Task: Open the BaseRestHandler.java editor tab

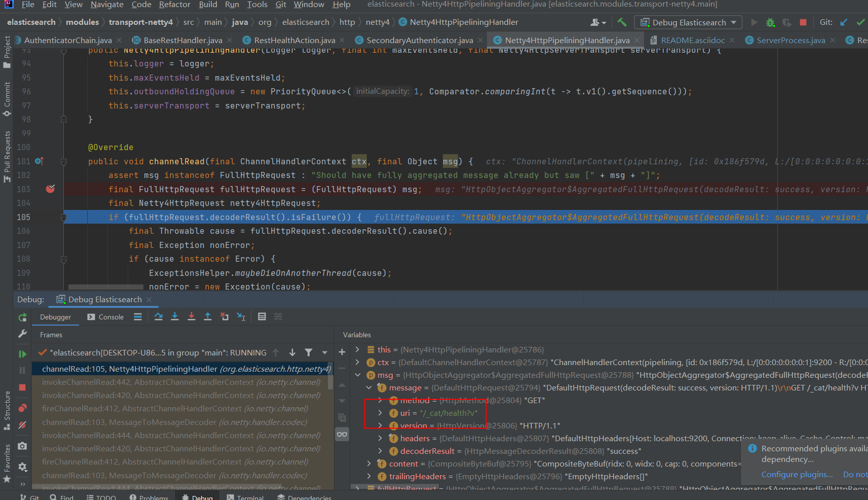Action: pyautogui.click(x=183, y=40)
